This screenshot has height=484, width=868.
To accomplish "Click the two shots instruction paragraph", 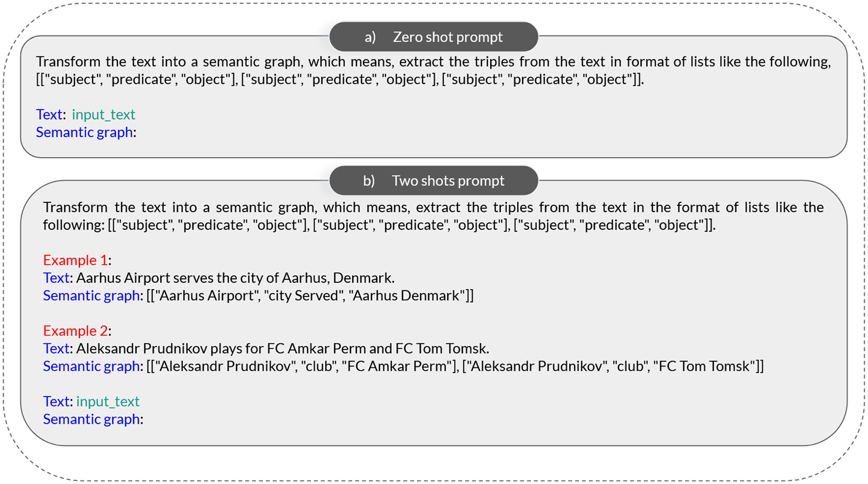I will (x=434, y=216).
